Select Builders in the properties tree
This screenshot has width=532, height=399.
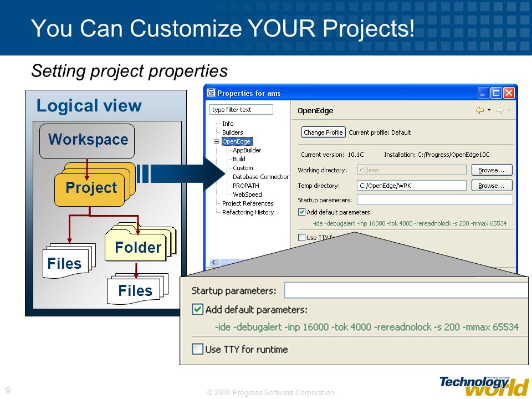coord(232,132)
